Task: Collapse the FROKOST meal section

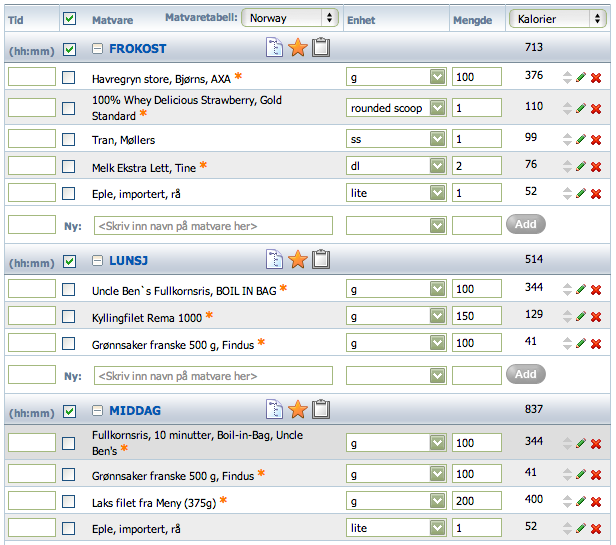Action: [x=97, y=49]
